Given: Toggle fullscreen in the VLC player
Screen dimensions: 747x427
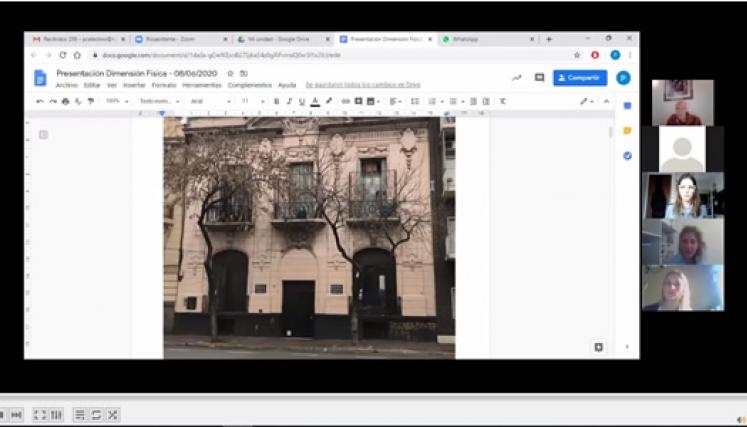Looking at the screenshot, I should (x=40, y=415).
